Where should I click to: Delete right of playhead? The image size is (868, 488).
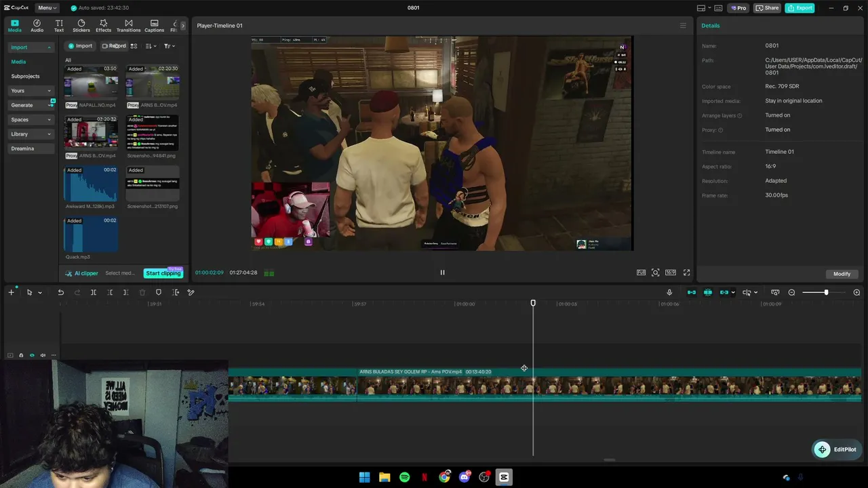click(126, 292)
